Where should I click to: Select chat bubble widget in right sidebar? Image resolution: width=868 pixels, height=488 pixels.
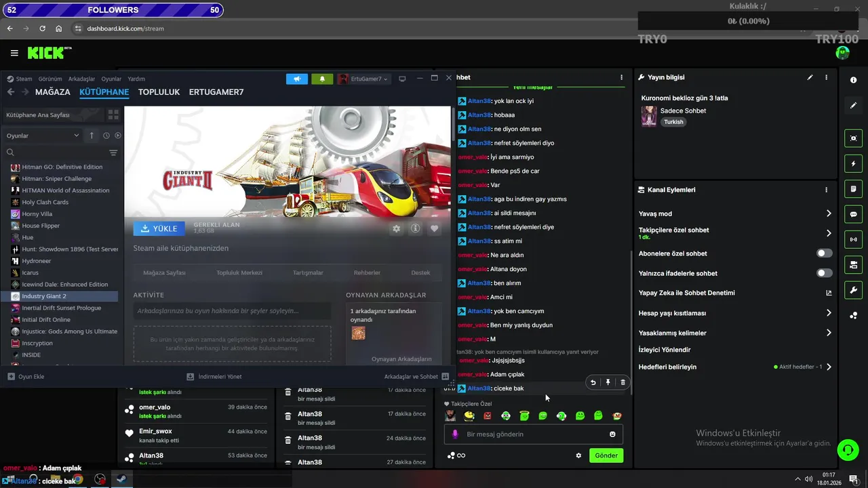click(x=853, y=214)
